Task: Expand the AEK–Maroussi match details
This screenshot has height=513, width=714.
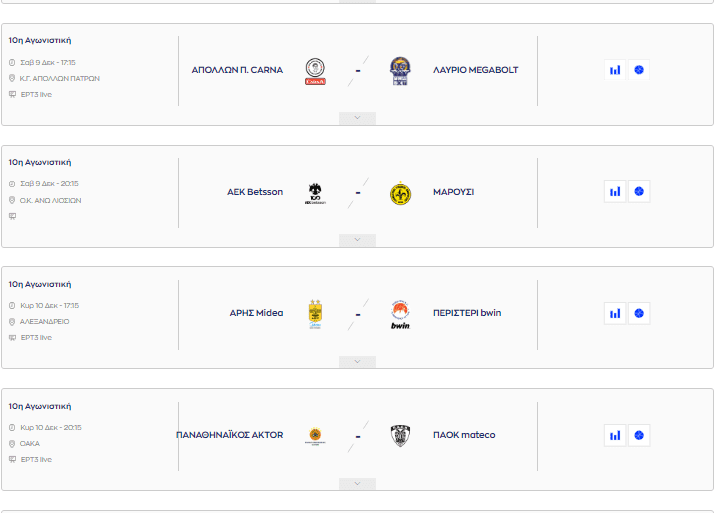Action: pyautogui.click(x=357, y=240)
